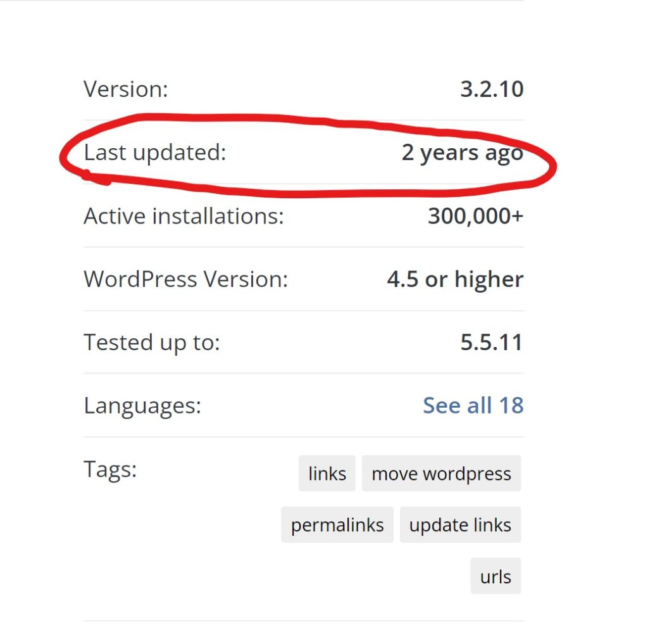
Task: Click the Languages label
Action: [x=142, y=406]
